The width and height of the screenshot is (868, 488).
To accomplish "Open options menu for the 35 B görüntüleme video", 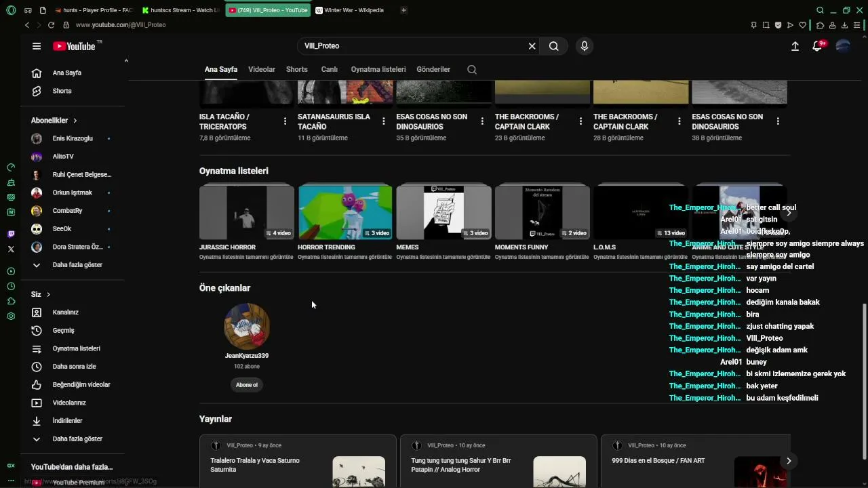I will (482, 121).
